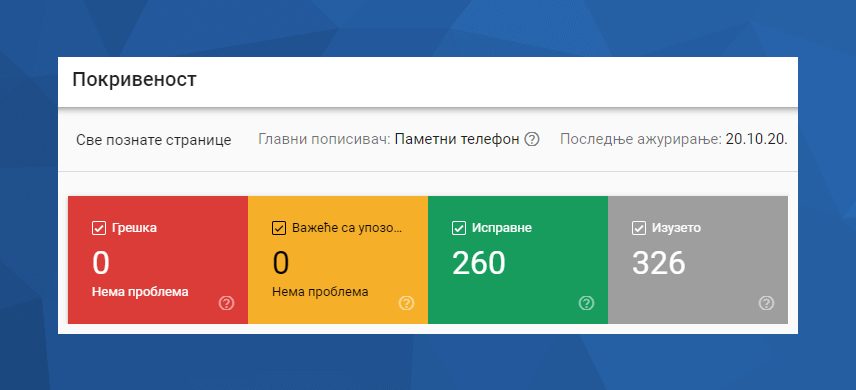Uncheck the Исправне checkbox
The width and height of the screenshot is (856, 390).
click(459, 228)
